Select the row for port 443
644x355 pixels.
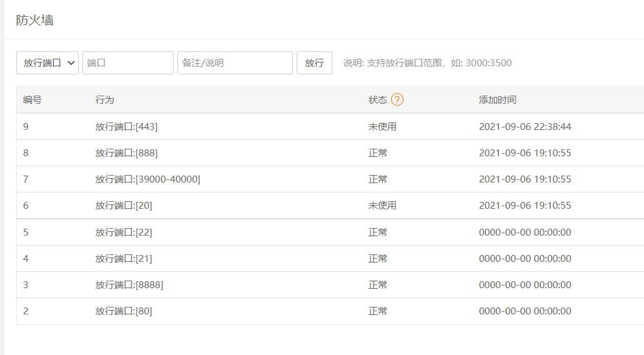(x=126, y=127)
